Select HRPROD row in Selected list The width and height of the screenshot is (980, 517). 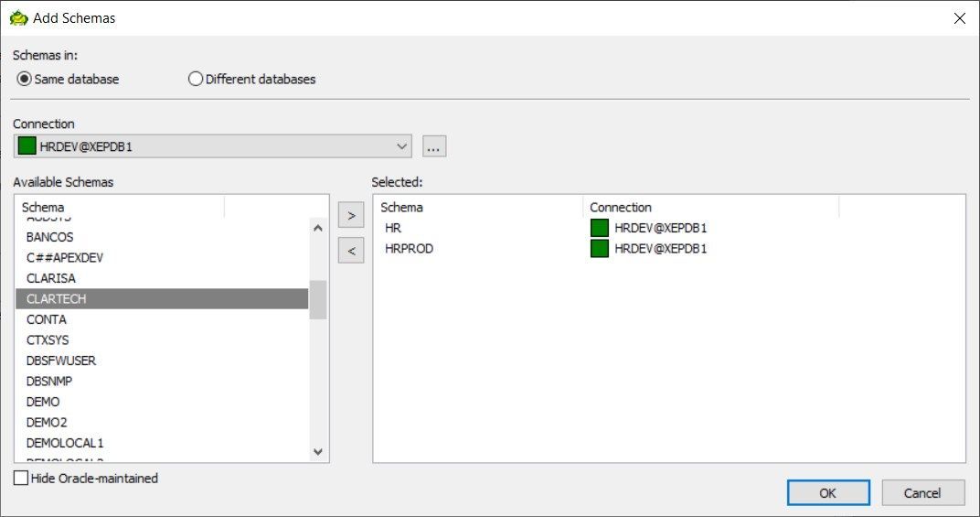[669, 249]
